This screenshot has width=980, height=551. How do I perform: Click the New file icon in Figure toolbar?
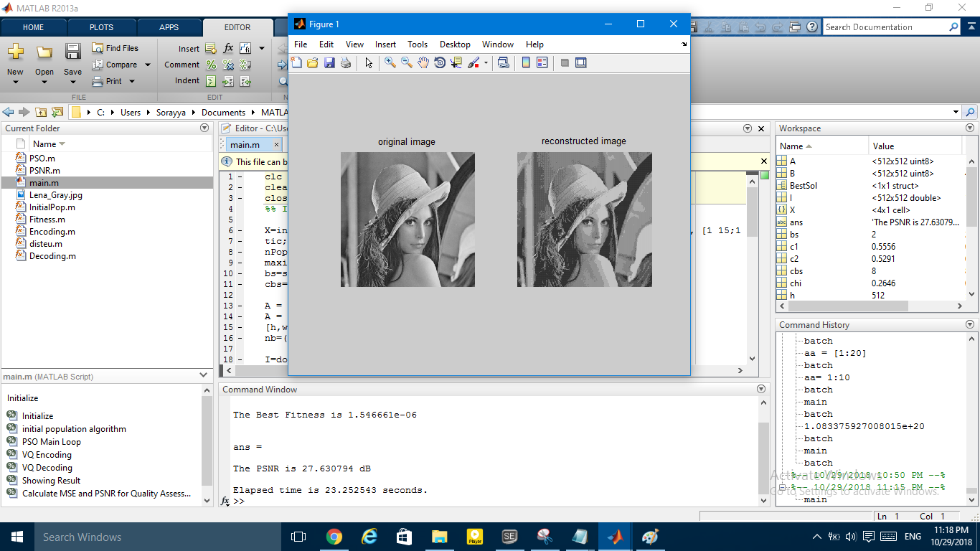(297, 62)
